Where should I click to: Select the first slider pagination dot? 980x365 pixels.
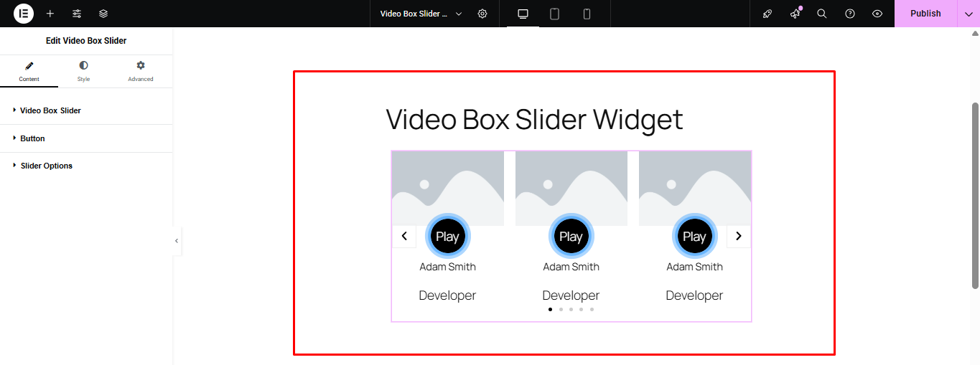click(x=551, y=310)
